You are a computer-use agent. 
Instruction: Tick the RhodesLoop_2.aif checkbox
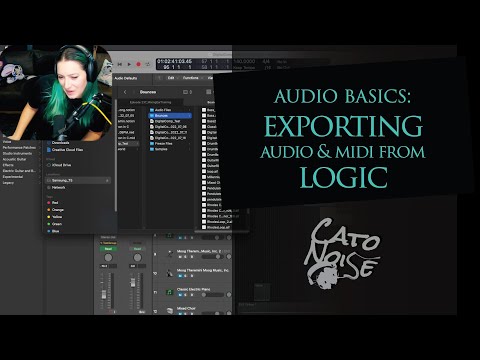(204, 221)
